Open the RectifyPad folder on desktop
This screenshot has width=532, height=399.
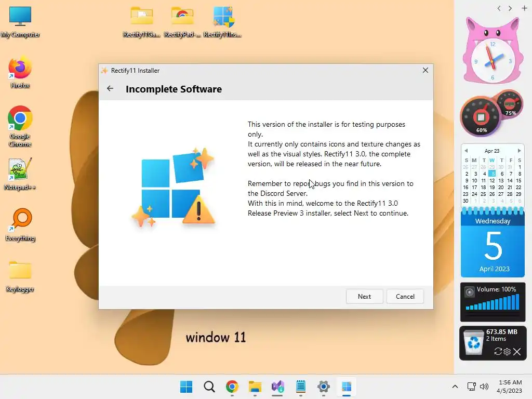[x=182, y=21]
